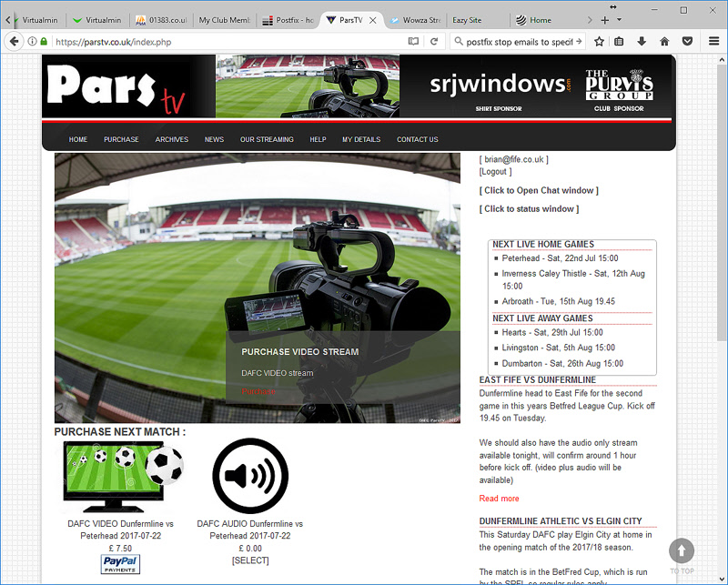Click the green padlock security icon
The width and height of the screenshot is (728, 585).
click(x=44, y=41)
